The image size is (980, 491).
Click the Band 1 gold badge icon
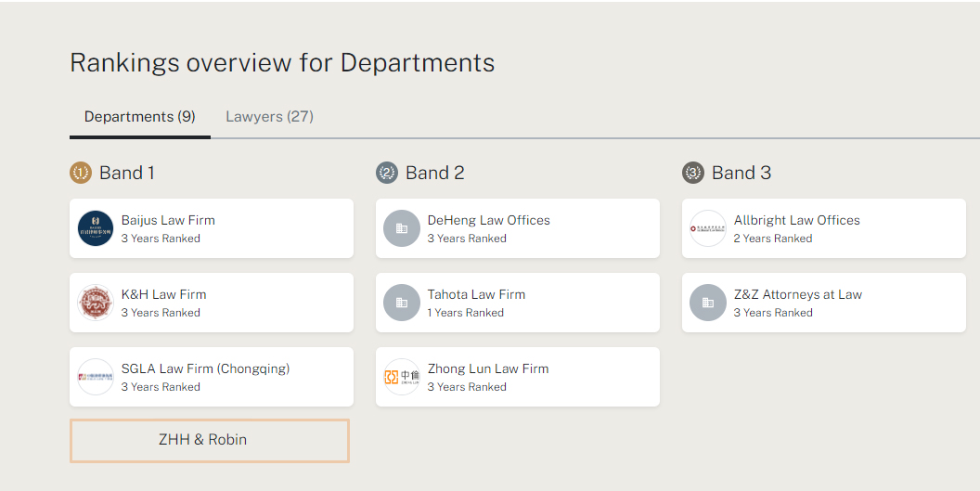pyautogui.click(x=81, y=173)
